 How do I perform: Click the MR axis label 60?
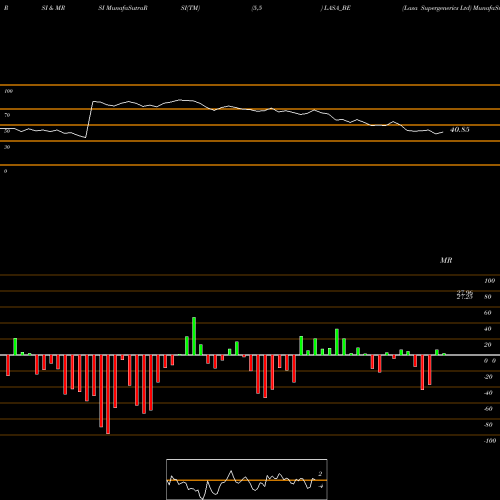coord(487,313)
